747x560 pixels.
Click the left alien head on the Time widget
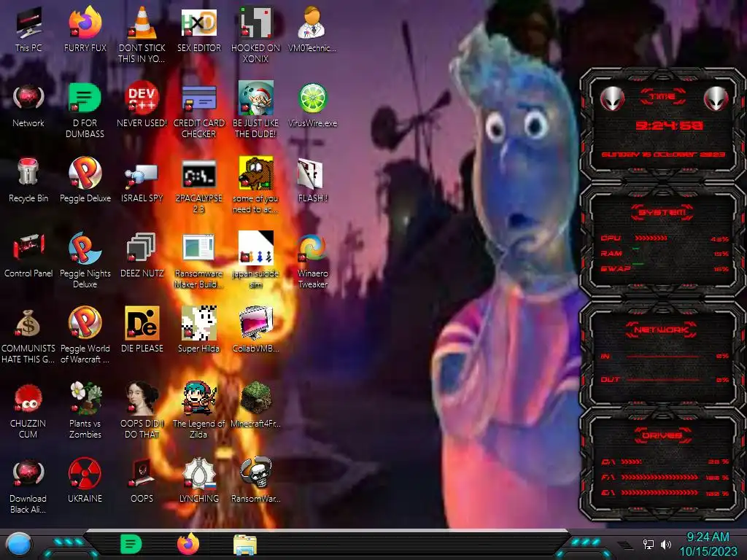tap(612, 98)
